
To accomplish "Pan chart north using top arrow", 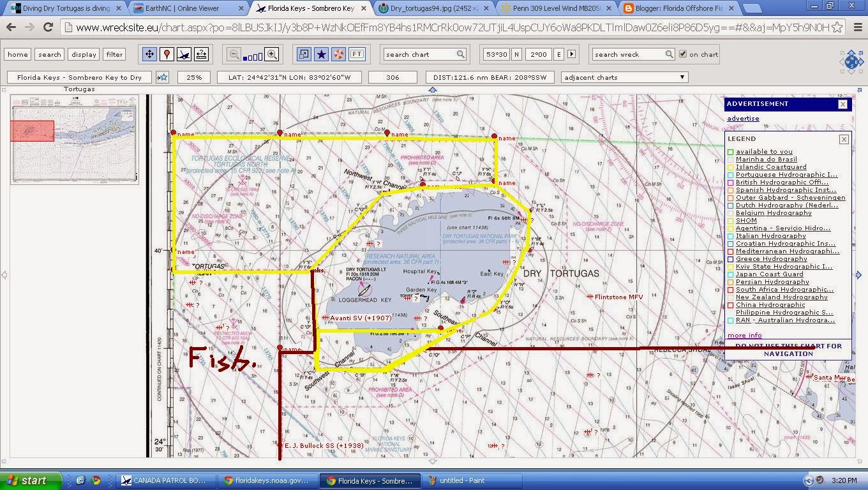I will tap(432, 90).
